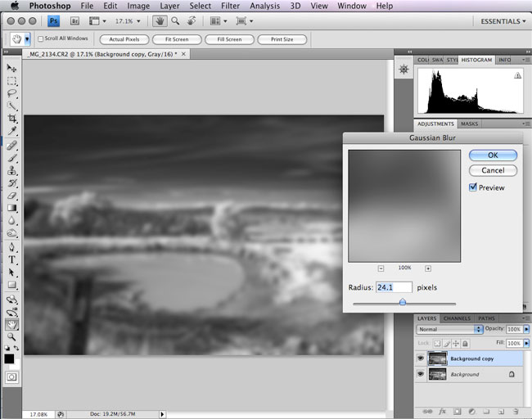Select the Crop tool in the toolbox
532x419 pixels.
tap(12, 119)
